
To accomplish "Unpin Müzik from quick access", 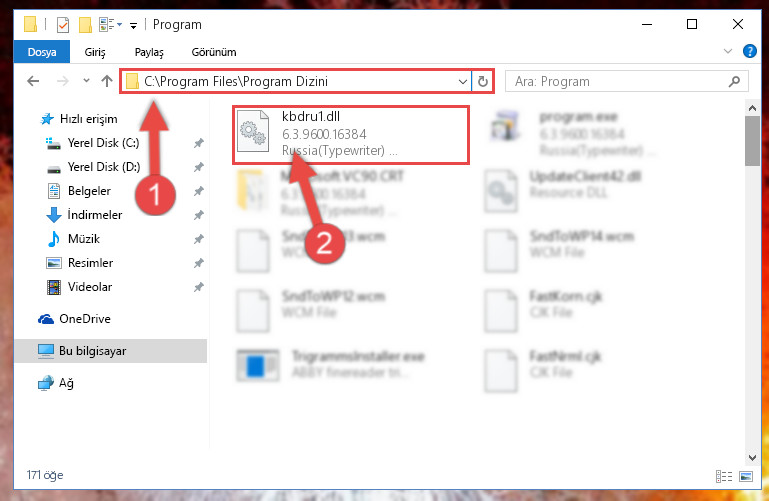I will pyautogui.click(x=198, y=239).
